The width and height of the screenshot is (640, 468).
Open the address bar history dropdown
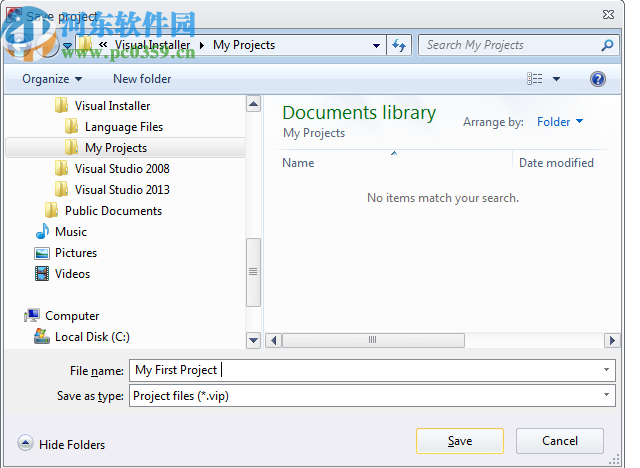376,45
